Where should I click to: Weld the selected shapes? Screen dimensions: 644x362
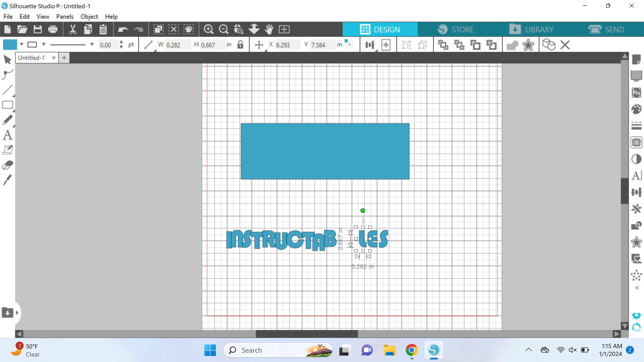512,45
